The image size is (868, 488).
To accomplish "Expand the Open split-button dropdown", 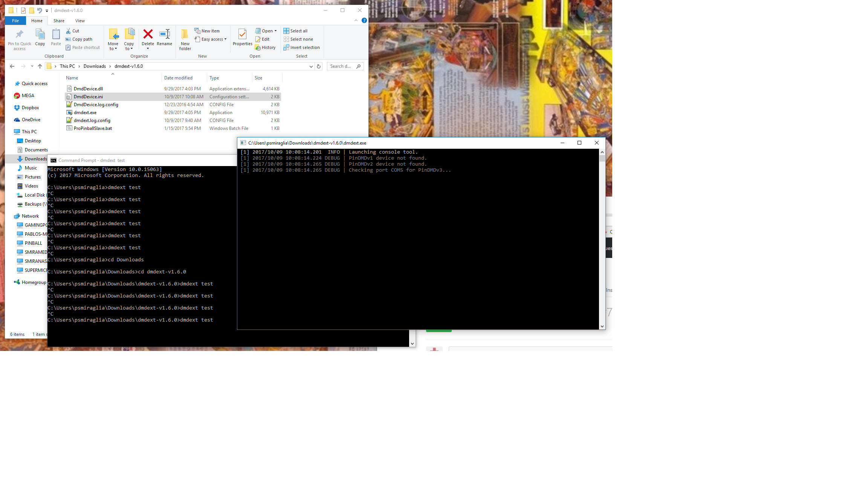I will [275, 30].
